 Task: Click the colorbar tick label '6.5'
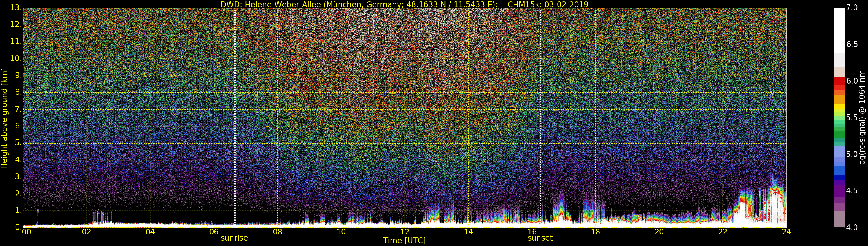(852, 44)
